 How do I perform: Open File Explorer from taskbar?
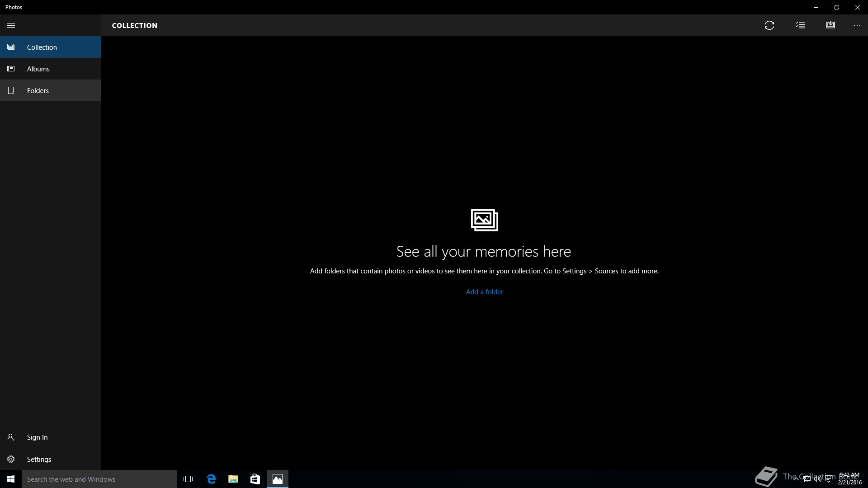[233, 479]
